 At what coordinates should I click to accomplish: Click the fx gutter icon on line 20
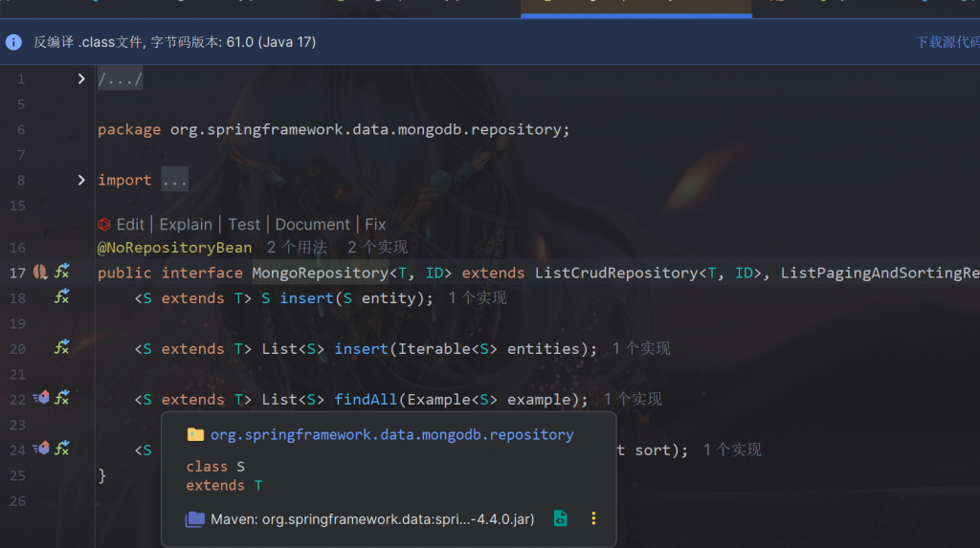coord(61,348)
